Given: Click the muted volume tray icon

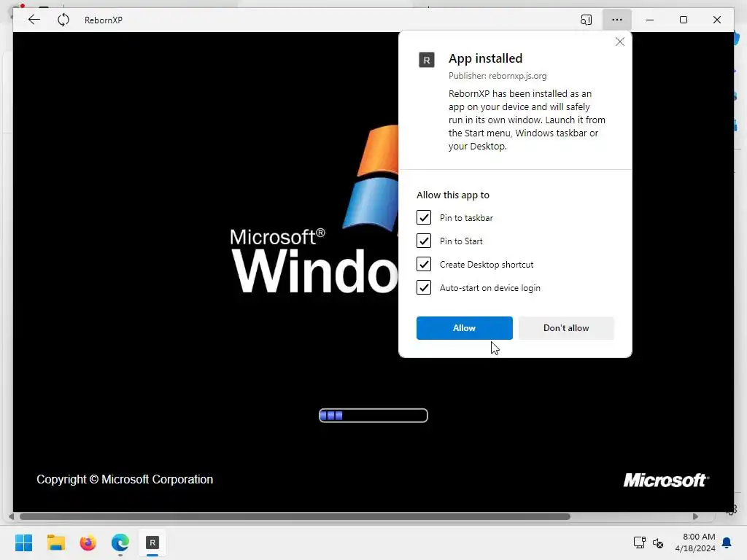Looking at the screenshot, I should (658, 542).
